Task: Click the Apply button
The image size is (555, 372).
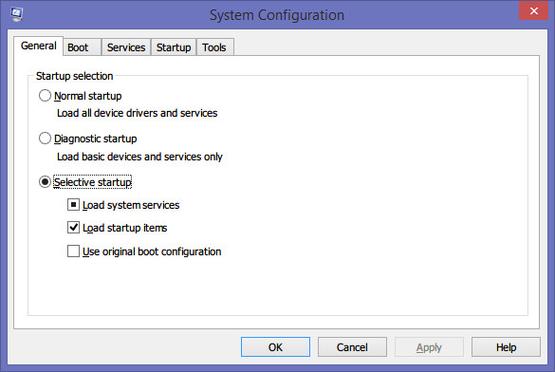Action: coord(429,347)
